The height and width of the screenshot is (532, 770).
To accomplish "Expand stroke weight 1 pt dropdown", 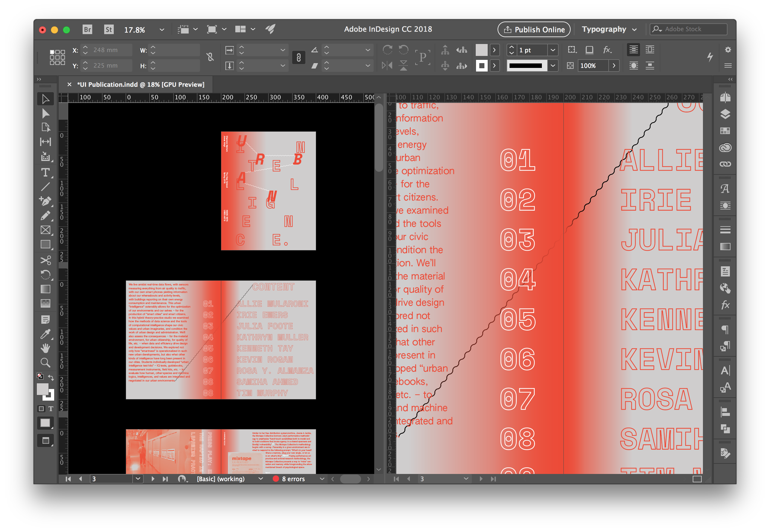I will pos(553,50).
